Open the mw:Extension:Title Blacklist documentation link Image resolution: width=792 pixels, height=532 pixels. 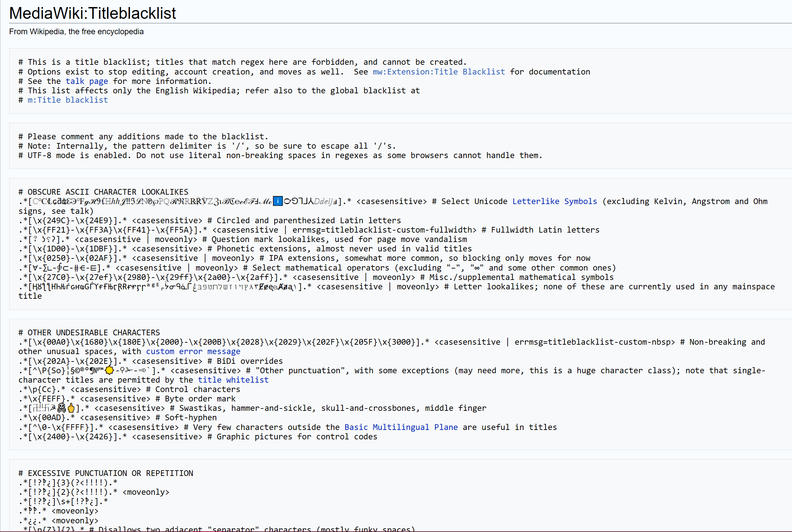[438, 71]
